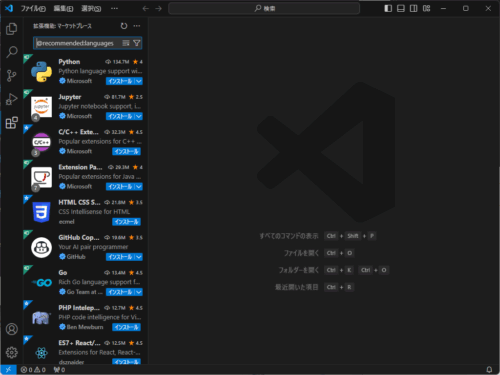Install the Jupyter extension
Image resolution: width=500 pixels, height=375 pixels.
pyautogui.click(x=120, y=116)
